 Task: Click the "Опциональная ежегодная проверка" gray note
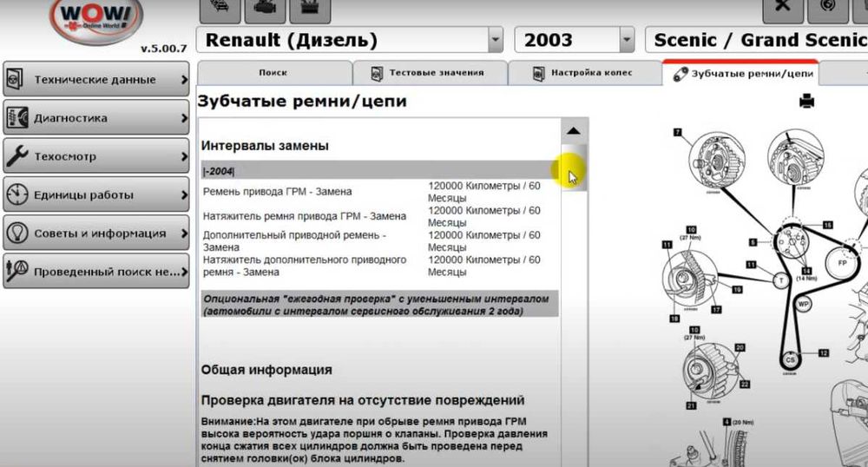[380, 305]
